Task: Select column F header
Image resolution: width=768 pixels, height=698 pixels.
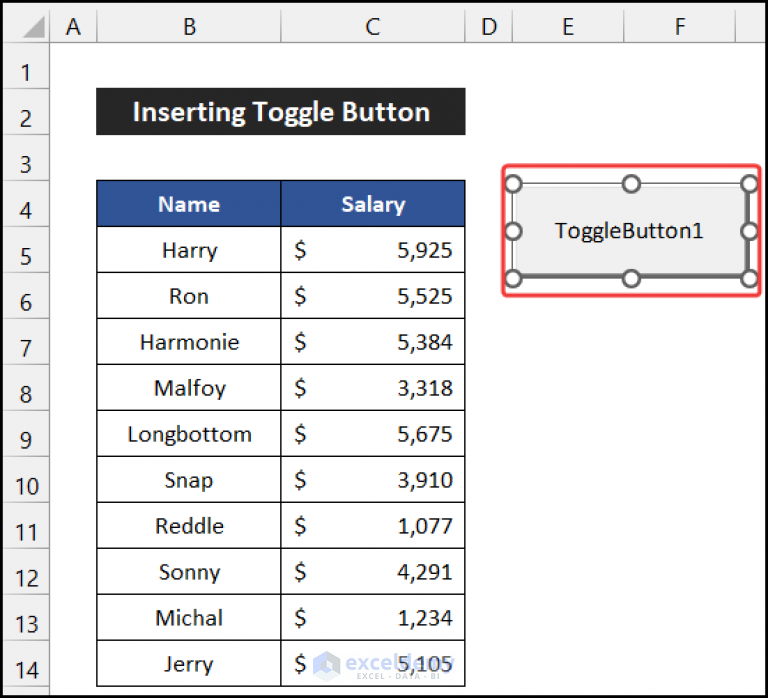Action: click(x=680, y=26)
